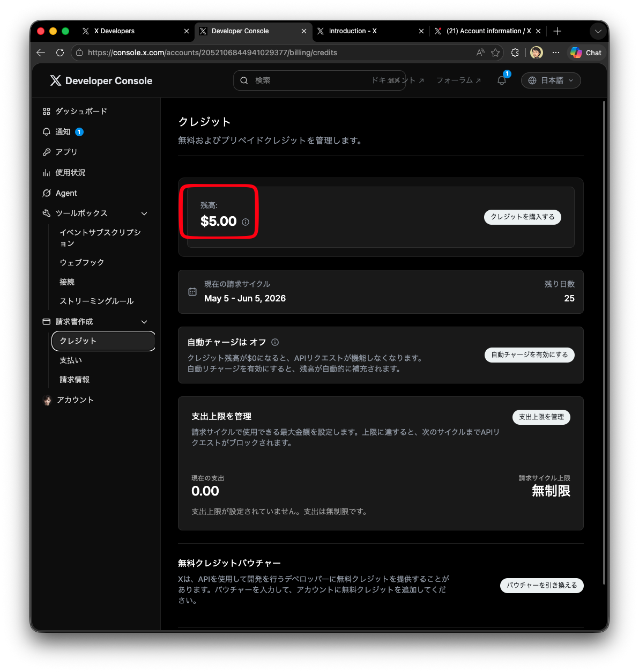Collapse the ツールボックス section chevron

144,213
